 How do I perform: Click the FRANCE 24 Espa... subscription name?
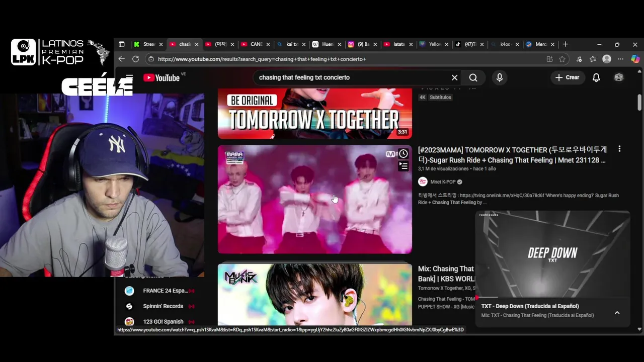click(165, 291)
